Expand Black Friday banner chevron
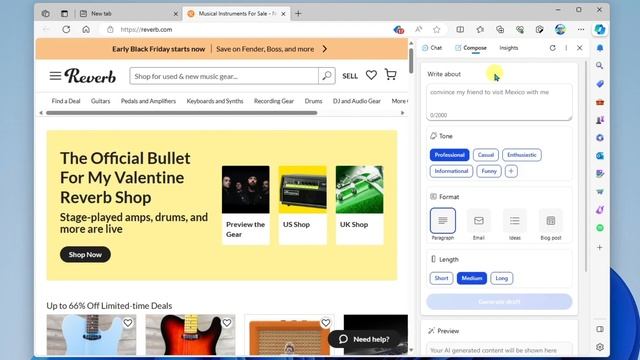Image resolution: width=640 pixels, height=360 pixels. 325,49
